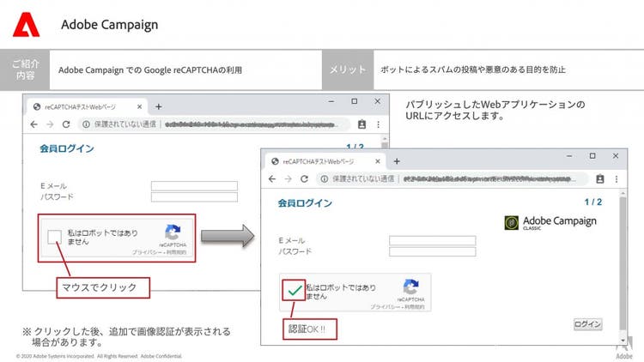
Task: Click the Adobe Campaign Classic logo on the page
Action: click(550, 222)
